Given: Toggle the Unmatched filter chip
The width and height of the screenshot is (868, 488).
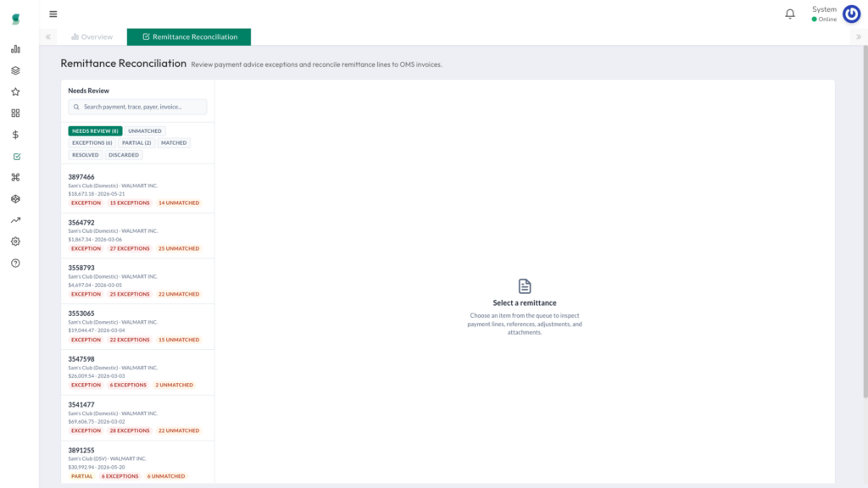Looking at the screenshot, I should 145,131.
